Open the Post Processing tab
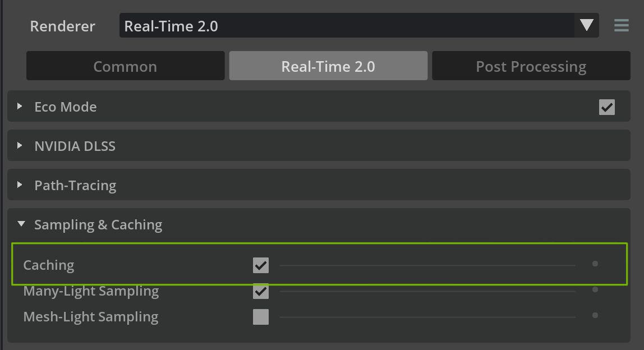The width and height of the screenshot is (644, 350). coord(531,66)
